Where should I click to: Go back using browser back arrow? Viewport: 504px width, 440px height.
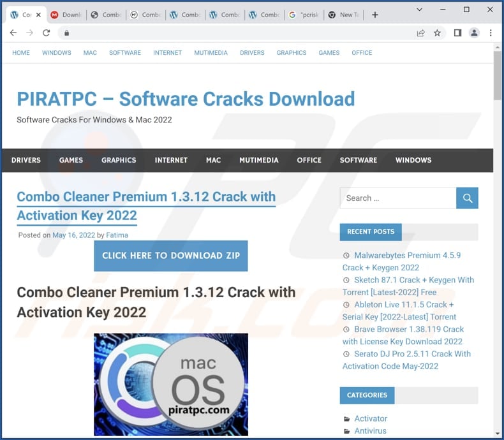click(x=13, y=33)
